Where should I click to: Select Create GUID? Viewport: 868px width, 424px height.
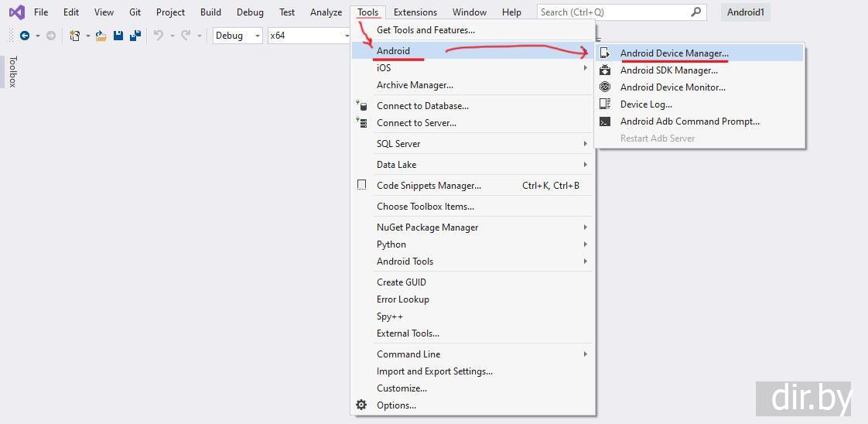coord(473,282)
